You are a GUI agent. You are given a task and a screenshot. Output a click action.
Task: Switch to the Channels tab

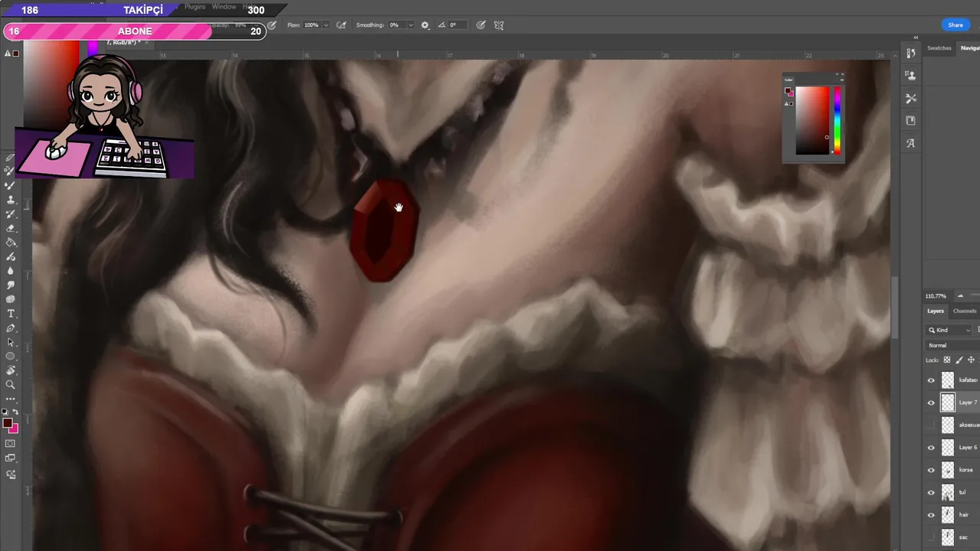965,311
